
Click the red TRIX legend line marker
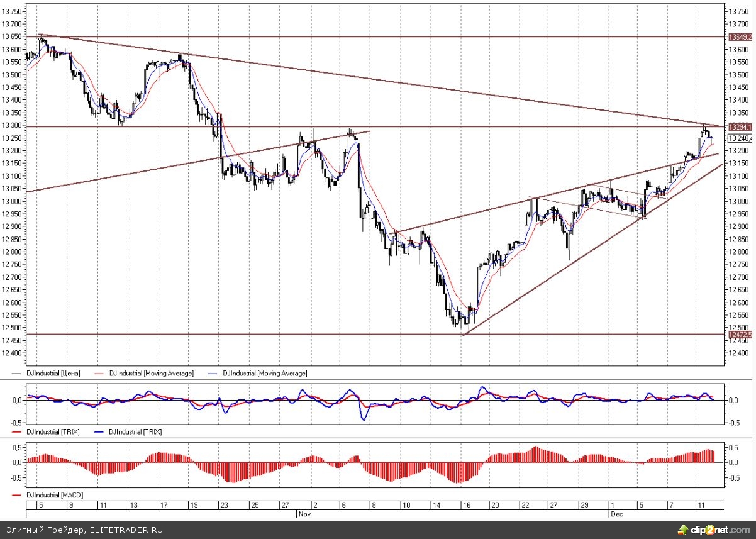coord(17,433)
